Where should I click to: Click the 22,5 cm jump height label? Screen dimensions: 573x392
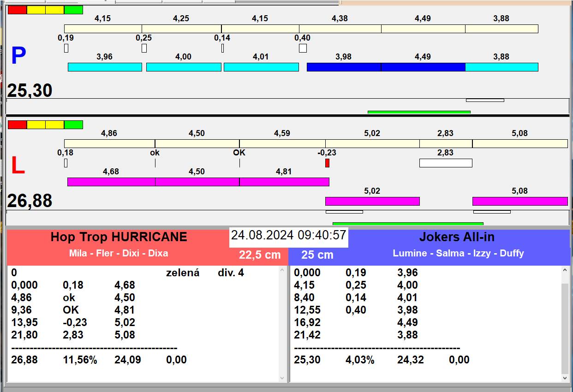coord(259,255)
